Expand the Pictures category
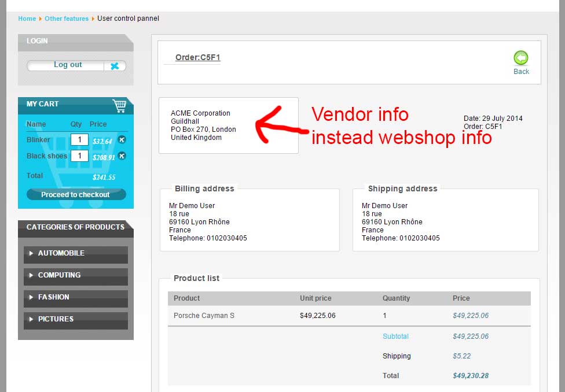This screenshot has height=392, width=565. click(x=76, y=320)
